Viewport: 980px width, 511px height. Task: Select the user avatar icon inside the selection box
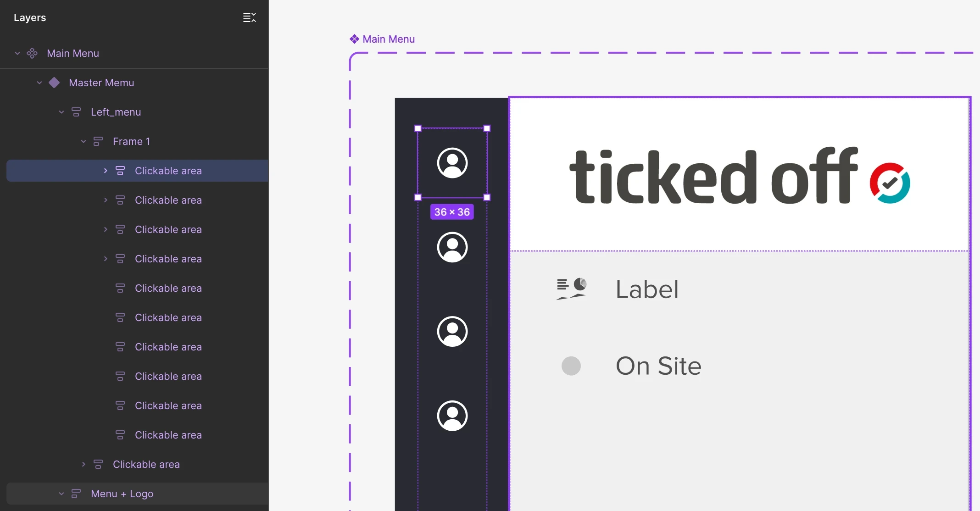[452, 163]
